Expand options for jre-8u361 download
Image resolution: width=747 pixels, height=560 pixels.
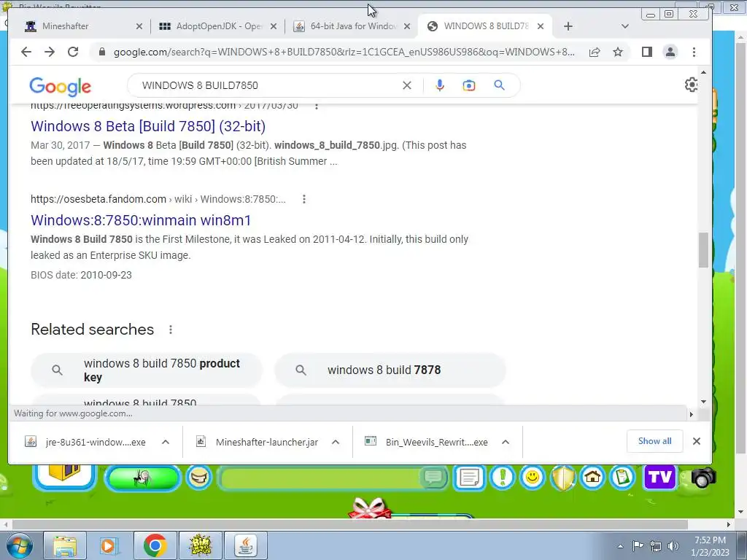166,442
